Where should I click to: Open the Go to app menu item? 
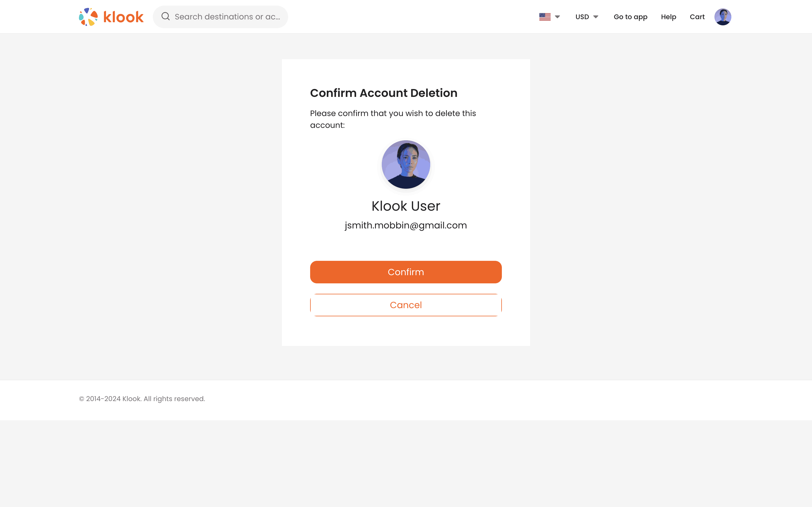630,17
